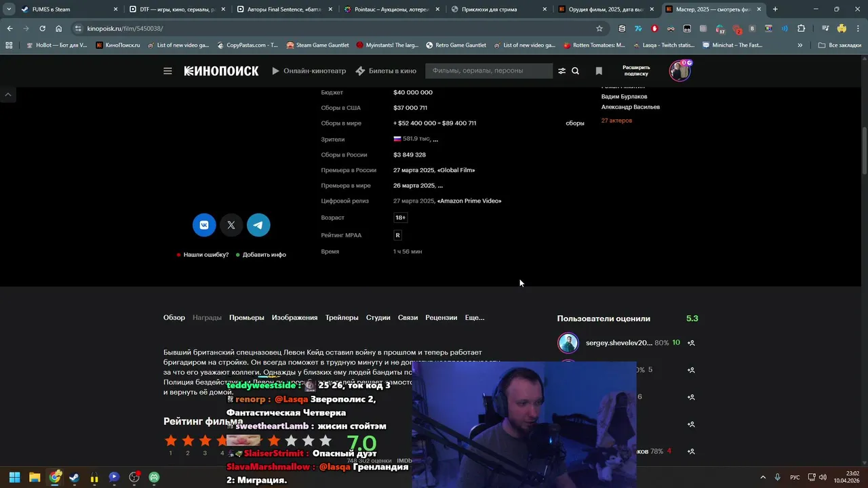This screenshot has height=488, width=868.
Task: Collapse the side panel chevron at left
Action: tap(8, 94)
